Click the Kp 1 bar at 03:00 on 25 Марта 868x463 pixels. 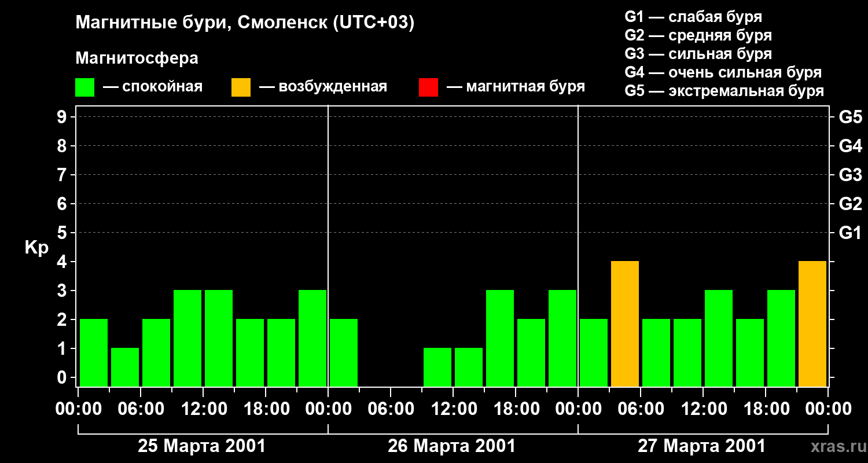click(x=125, y=367)
